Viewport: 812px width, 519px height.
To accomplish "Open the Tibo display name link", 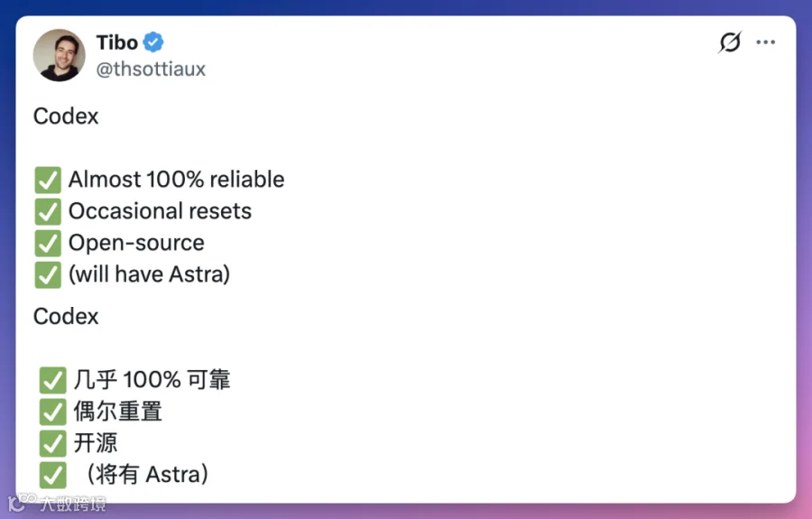I will pos(117,42).
